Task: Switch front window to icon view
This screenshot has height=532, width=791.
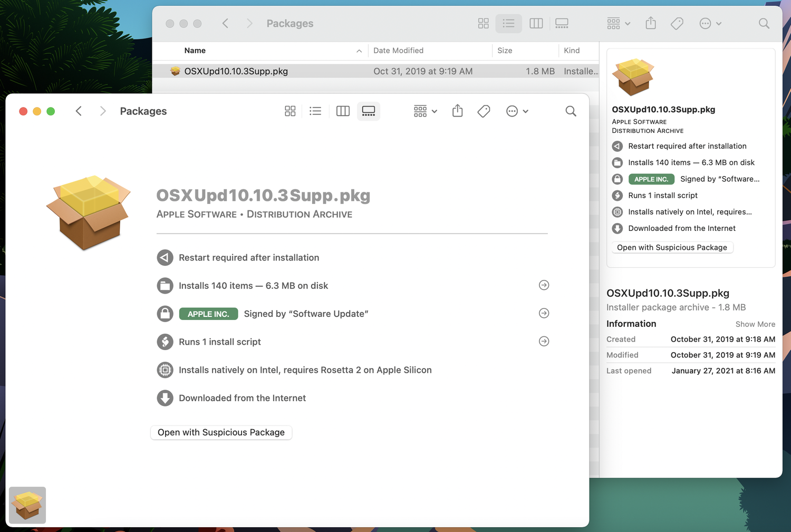Action: coord(290,111)
